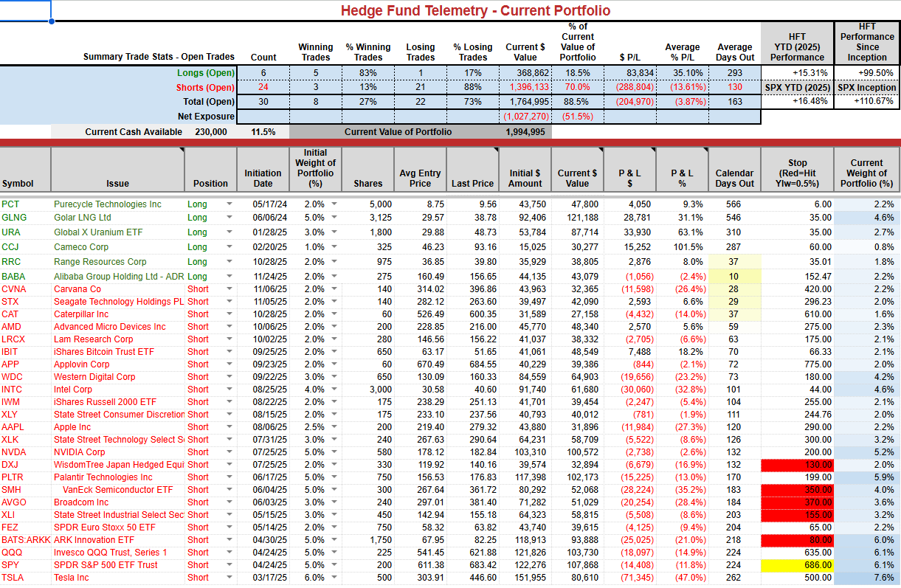Select the Current Value of Portfolio amount 1,994,995
The height and width of the screenshot is (588, 901).
525,132
